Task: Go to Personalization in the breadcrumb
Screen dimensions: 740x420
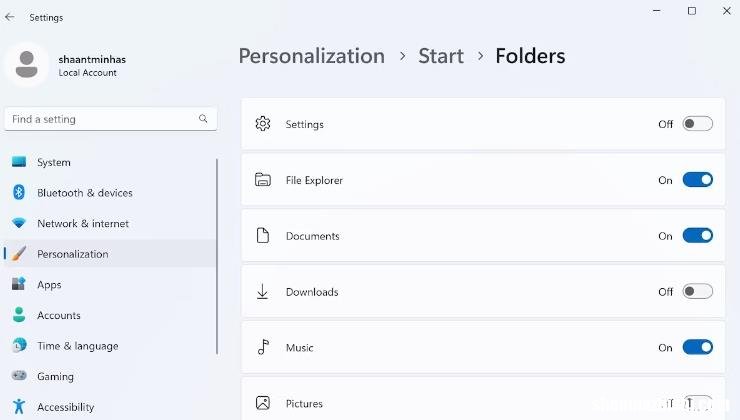Action: click(311, 56)
